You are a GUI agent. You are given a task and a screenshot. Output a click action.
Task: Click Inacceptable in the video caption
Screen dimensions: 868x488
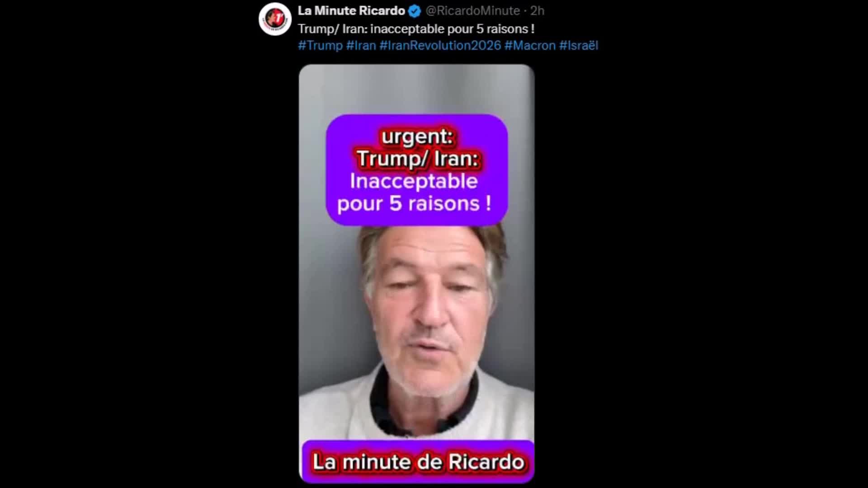414,181
